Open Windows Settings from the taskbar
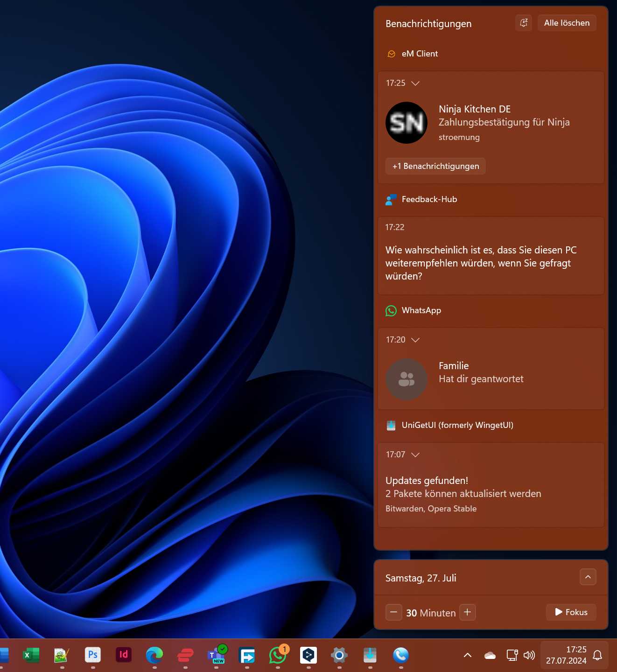 (x=339, y=656)
